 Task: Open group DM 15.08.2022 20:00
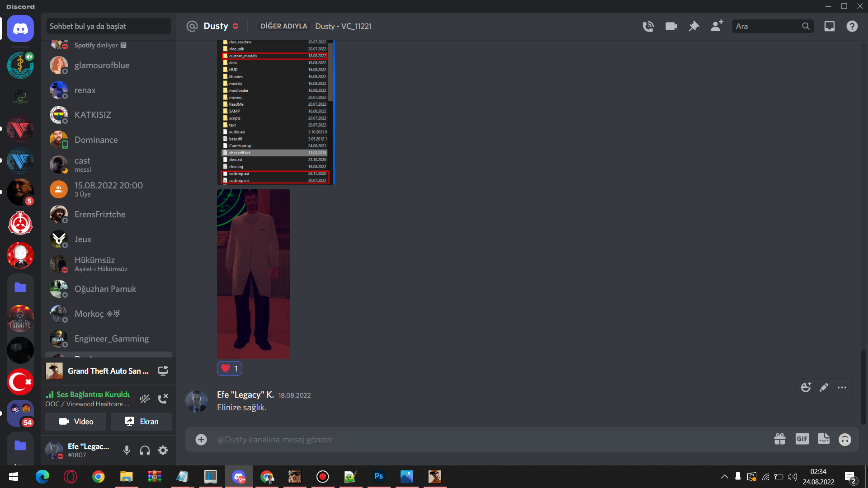pos(108,189)
